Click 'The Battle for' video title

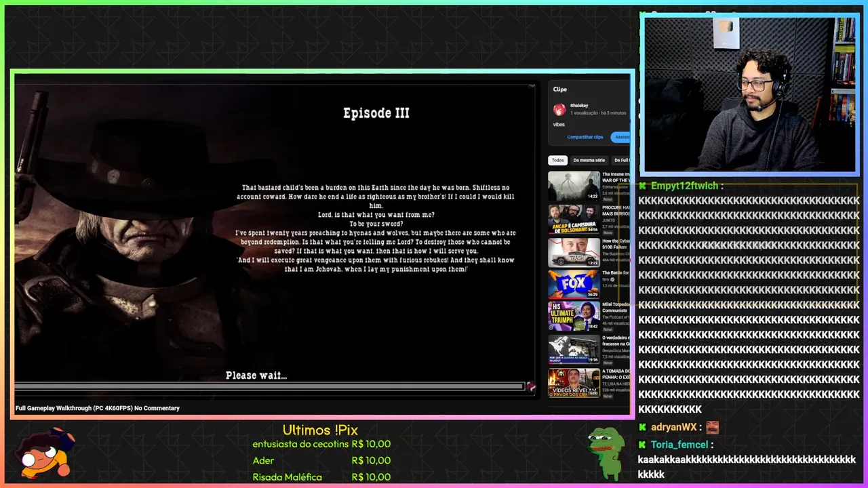(616, 272)
